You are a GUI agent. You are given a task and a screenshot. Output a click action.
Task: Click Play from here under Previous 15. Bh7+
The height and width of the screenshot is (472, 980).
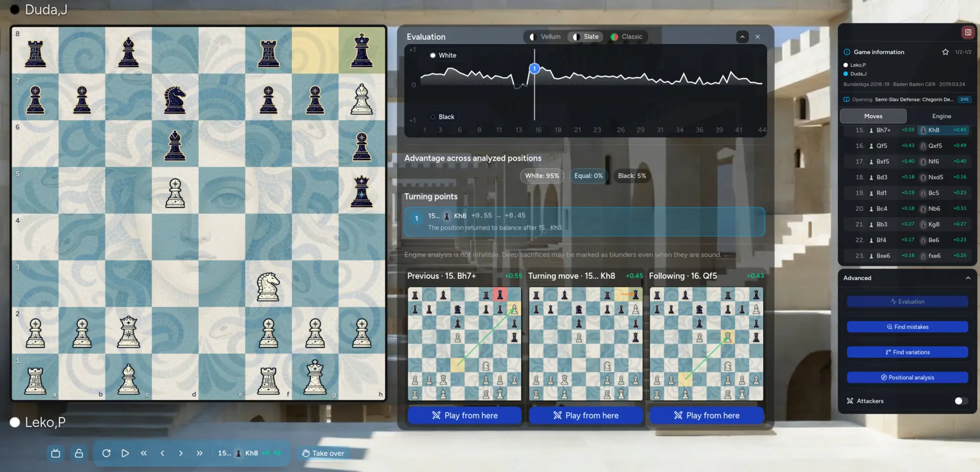coord(464,415)
